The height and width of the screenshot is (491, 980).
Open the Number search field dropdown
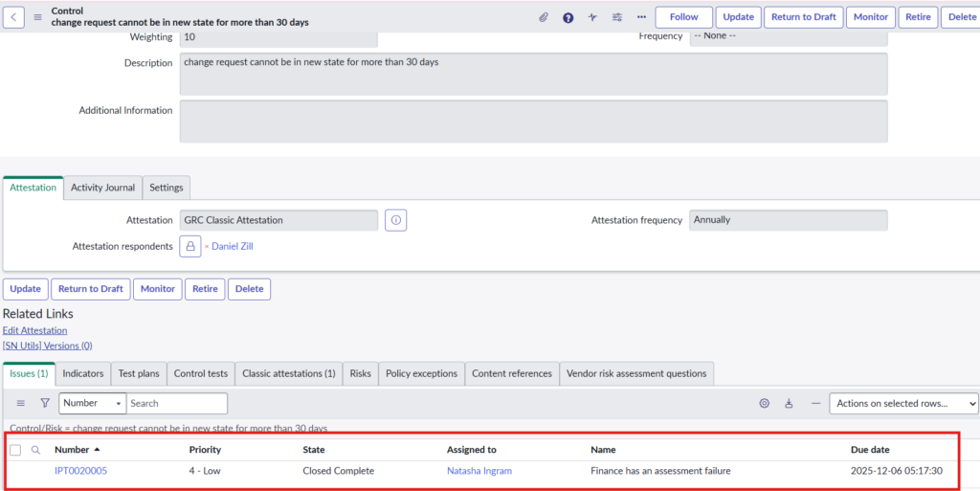92,403
